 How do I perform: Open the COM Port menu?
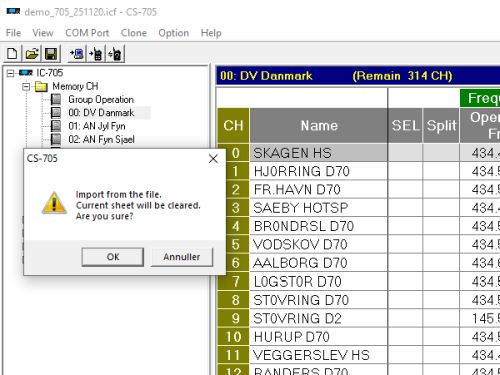tap(87, 33)
